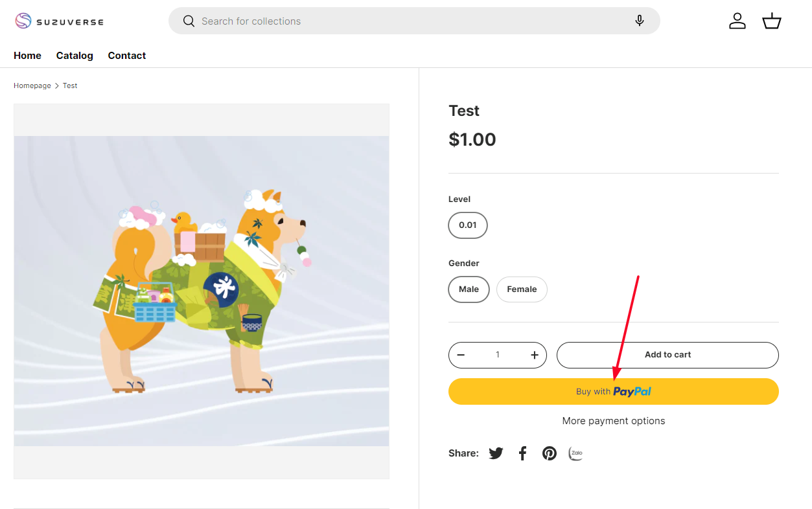Share the product via Zalo
This screenshot has height=509, width=812.
click(575, 453)
